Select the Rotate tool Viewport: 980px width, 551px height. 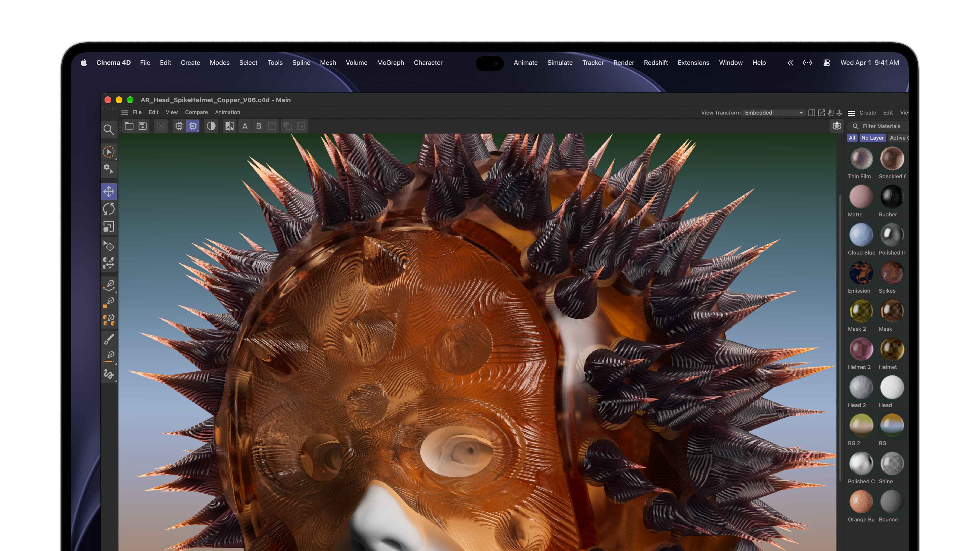point(109,209)
